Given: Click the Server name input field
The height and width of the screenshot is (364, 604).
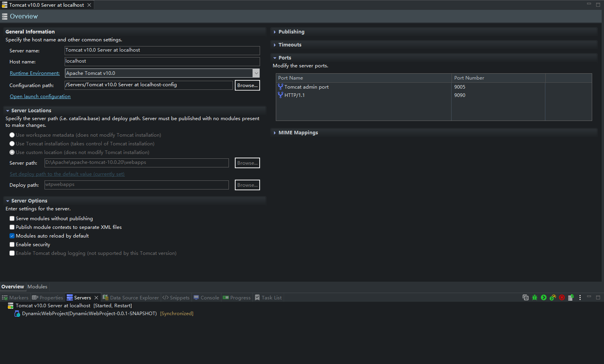Looking at the screenshot, I should [162, 50].
